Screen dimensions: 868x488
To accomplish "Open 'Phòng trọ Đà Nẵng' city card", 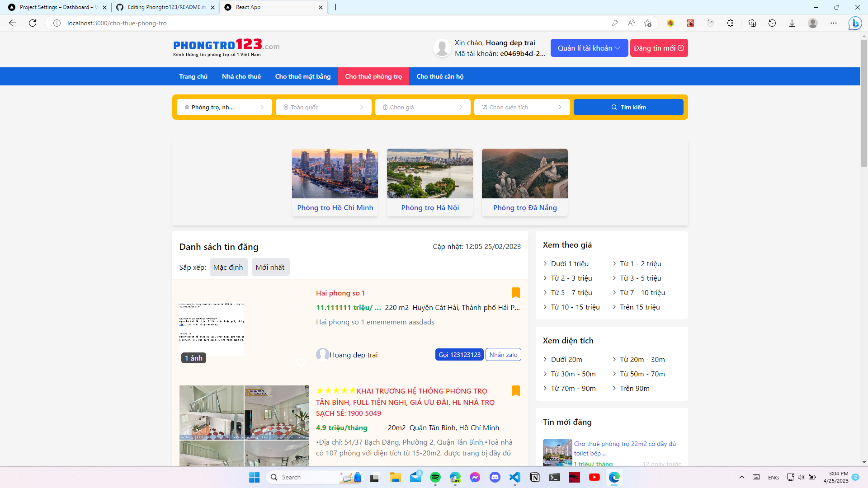I will tap(525, 183).
